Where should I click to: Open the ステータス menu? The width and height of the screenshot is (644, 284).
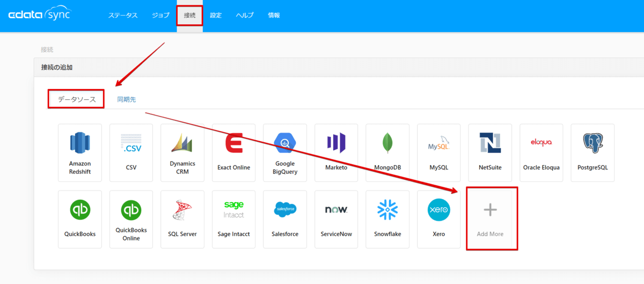123,16
